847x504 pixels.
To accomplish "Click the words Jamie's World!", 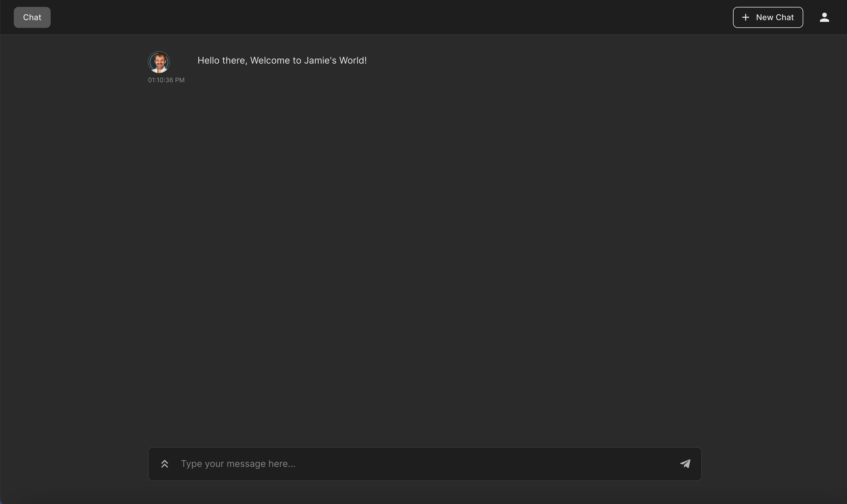I will (x=335, y=60).
